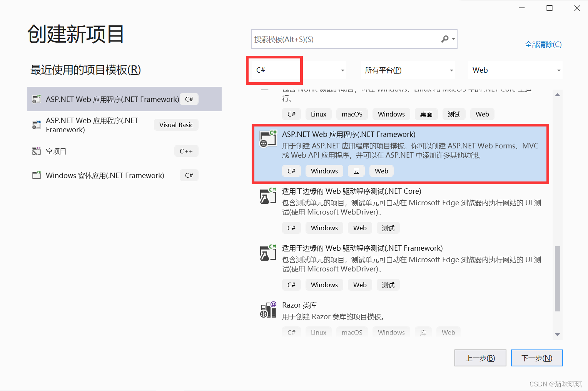
Task: Click the template list scrollbar thumb
Action: coord(558,279)
